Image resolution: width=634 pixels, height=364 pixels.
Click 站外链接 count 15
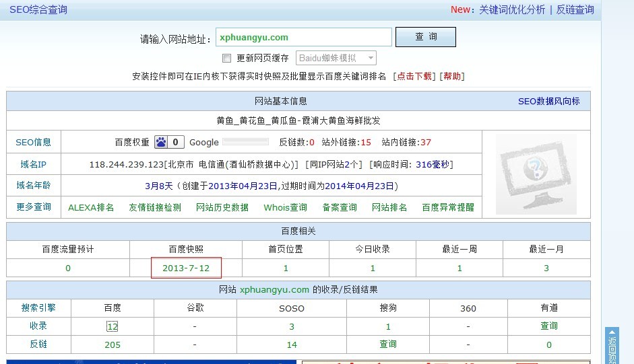366,142
